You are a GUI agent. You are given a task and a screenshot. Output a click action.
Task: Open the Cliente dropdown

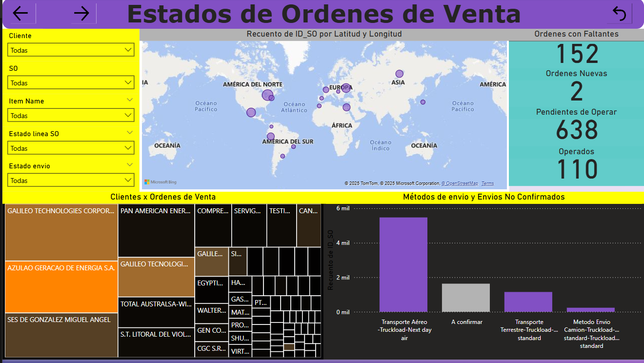pyautogui.click(x=71, y=50)
